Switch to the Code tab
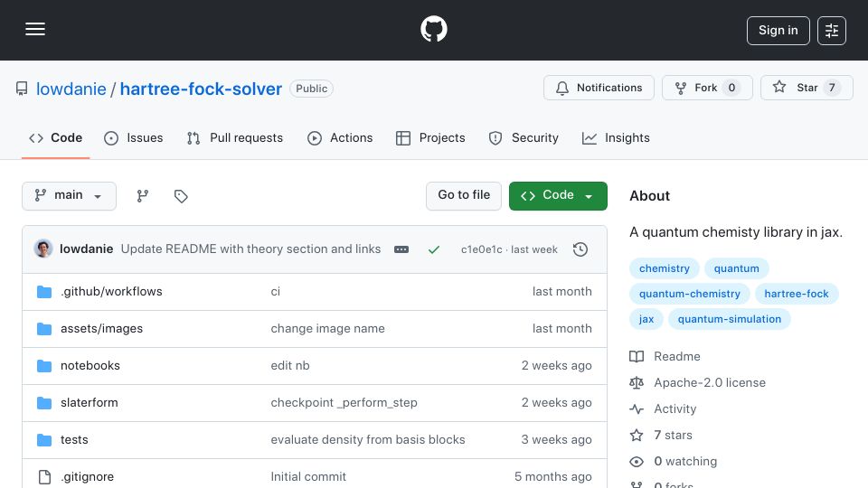 point(55,137)
